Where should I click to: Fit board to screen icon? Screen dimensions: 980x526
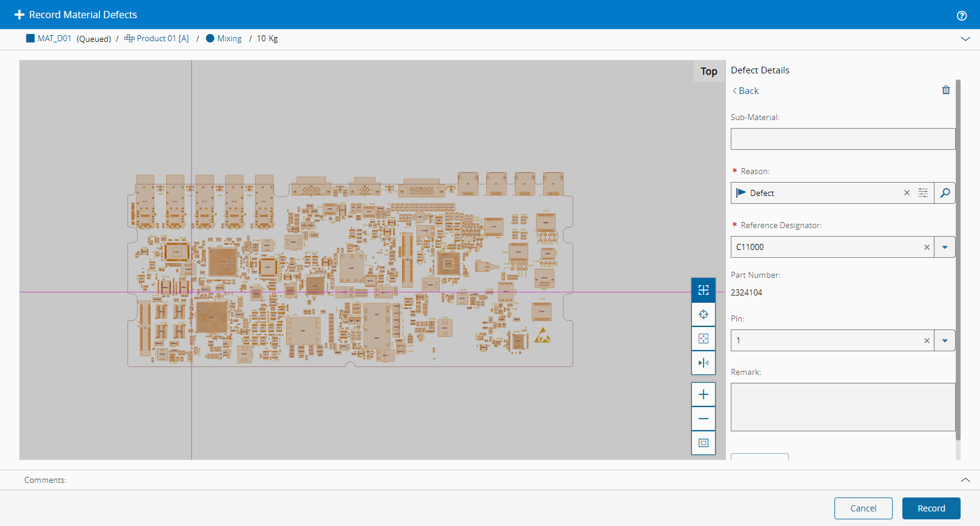point(703,443)
